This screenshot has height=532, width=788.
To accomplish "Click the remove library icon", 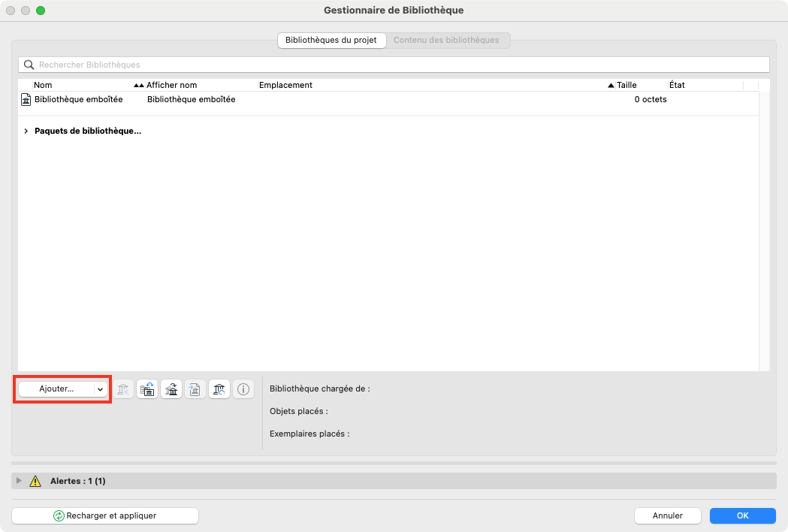I will click(123, 389).
